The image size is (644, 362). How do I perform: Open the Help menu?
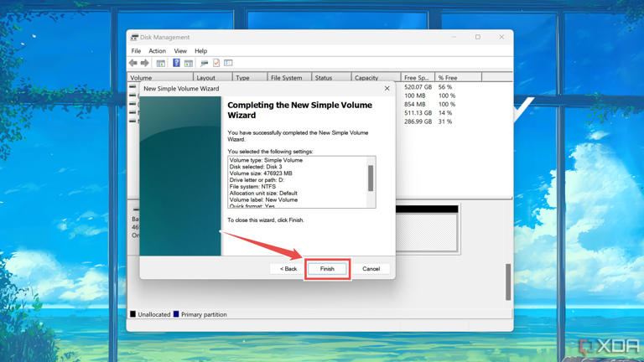click(x=201, y=51)
